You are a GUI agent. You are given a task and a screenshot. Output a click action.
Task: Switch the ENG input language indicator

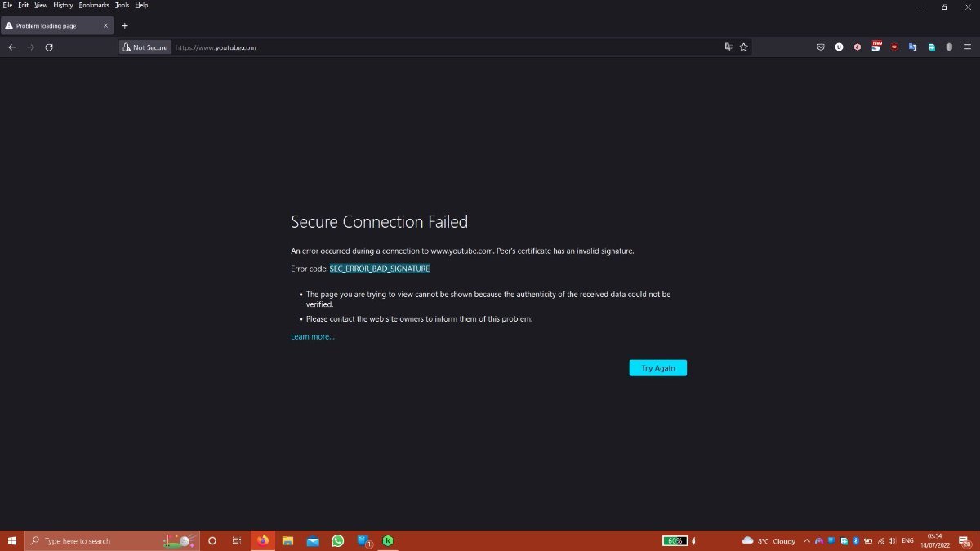[907, 540]
